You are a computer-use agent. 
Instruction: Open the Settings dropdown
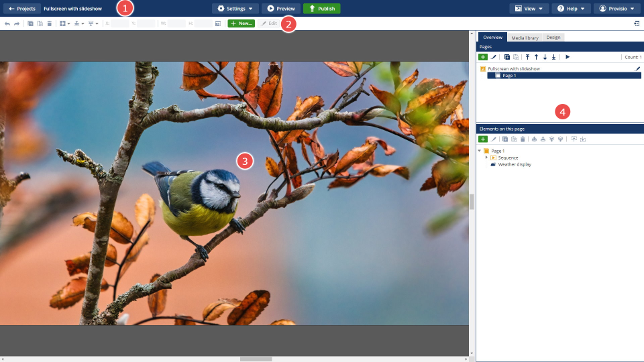(x=235, y=9)
